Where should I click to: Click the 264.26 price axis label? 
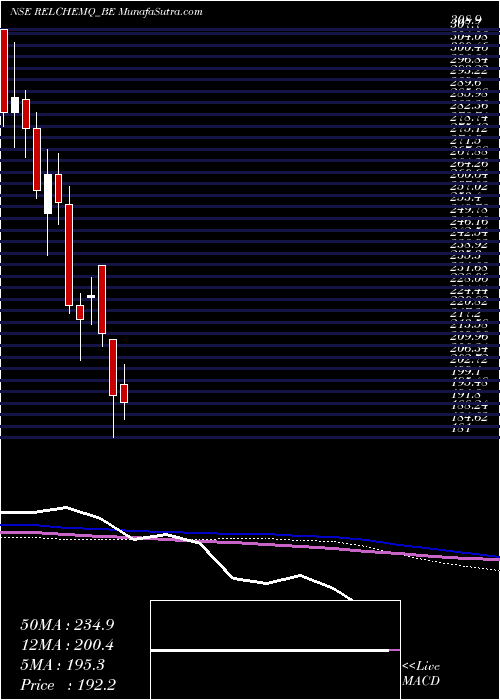tap(468, 163)
